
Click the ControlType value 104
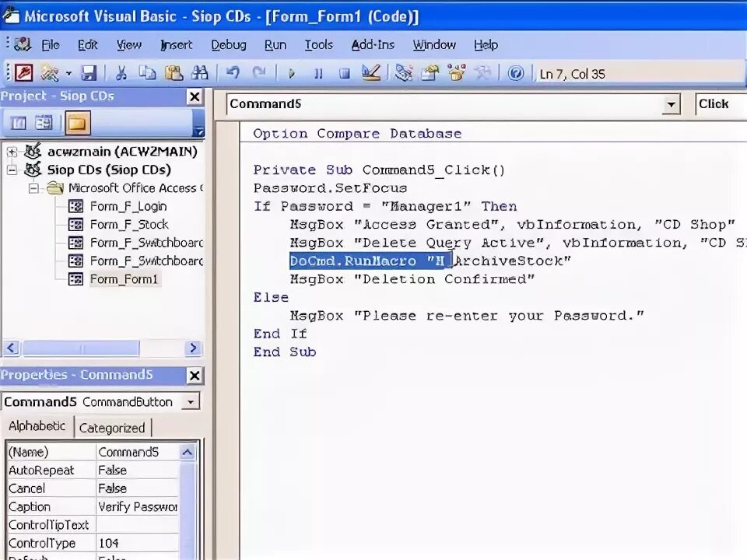137,544
